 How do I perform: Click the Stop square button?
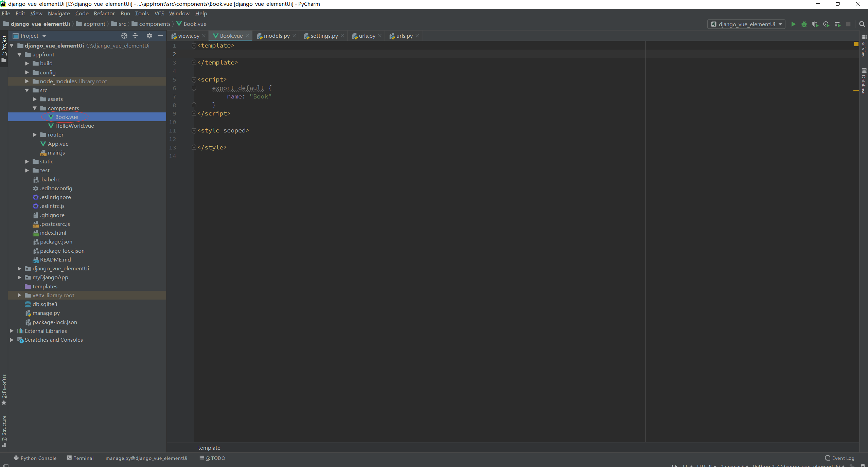click(x=848, y=24)
